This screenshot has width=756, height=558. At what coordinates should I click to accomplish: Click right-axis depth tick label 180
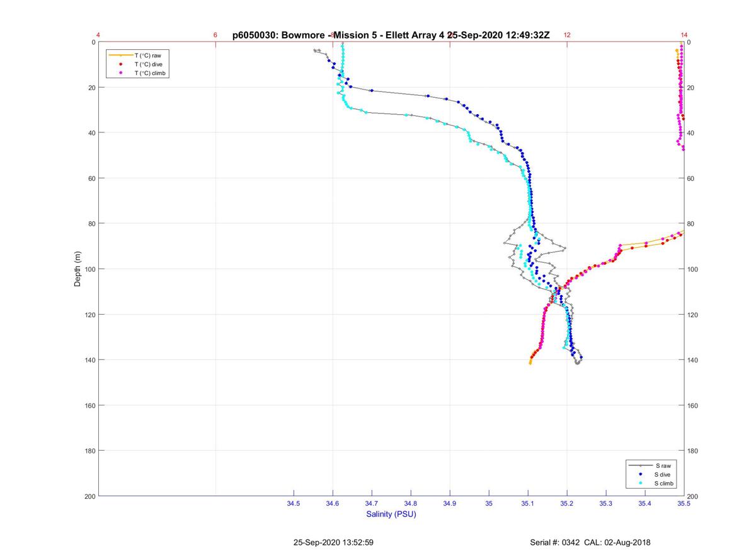coord(692,451)
